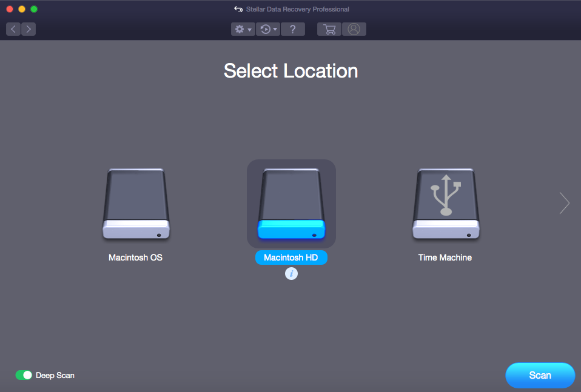The image size is (581, 392).
Task: Select the Macintosh OS drive
Action: coord(136,204)
